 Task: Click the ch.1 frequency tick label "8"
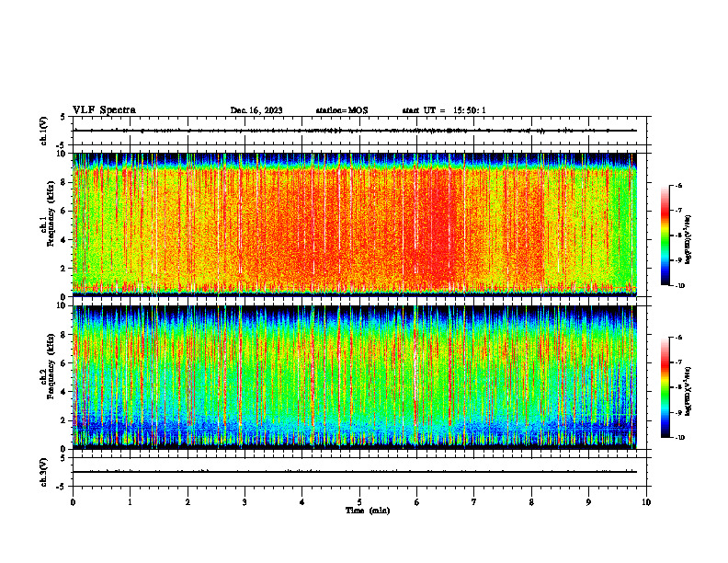pyautogui.click(x=64, y=182)
